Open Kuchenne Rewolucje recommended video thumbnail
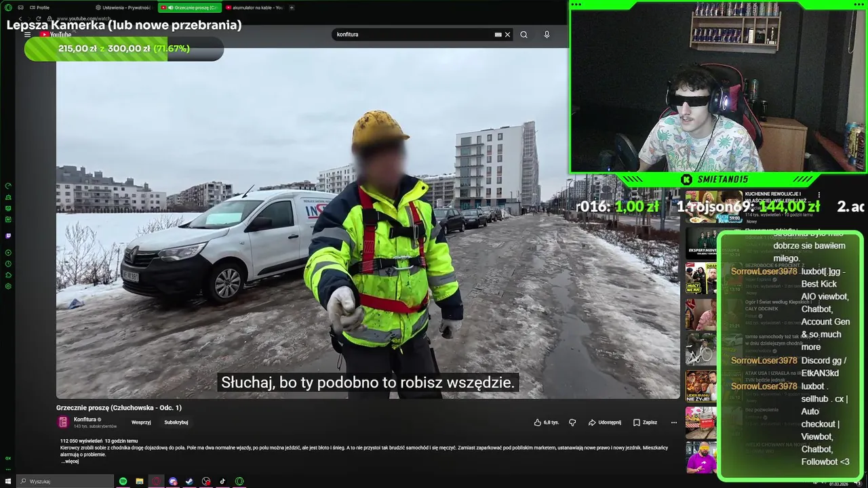The image size is (868, 488). coord(713,207)
